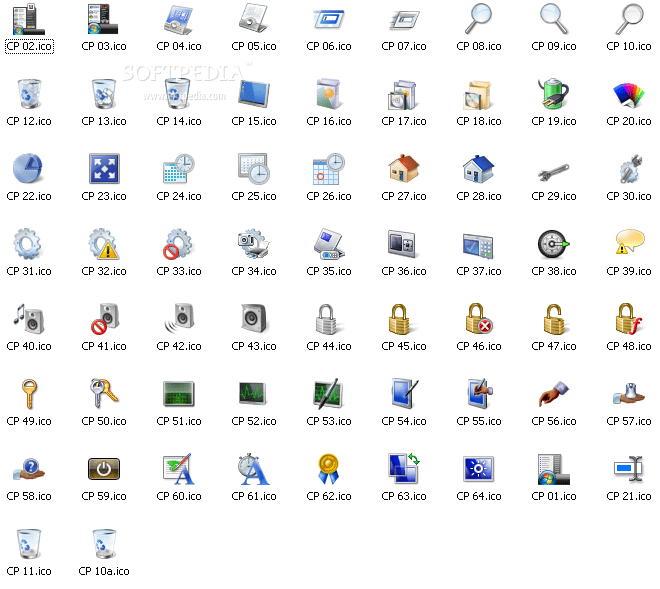The height and width of the screenshot is (589, 660).
Task: Click the file name CP 13.ico
Action: pos(104,121)
